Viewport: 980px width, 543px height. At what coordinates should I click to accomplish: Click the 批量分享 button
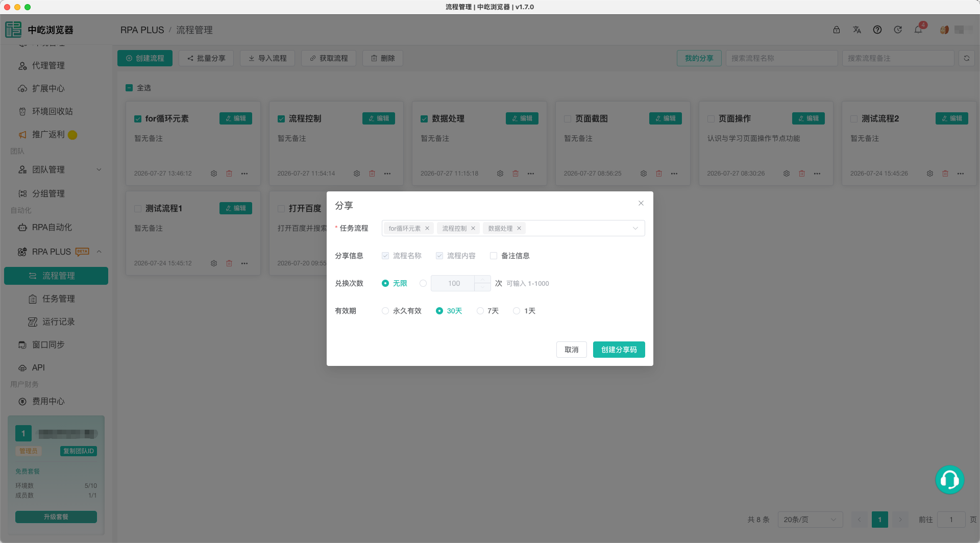[x=206, y=58]
